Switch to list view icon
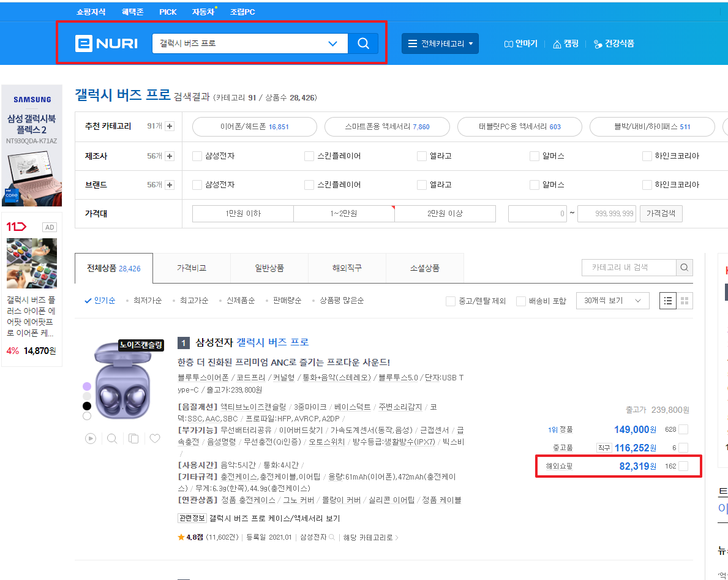 (667, 301)
